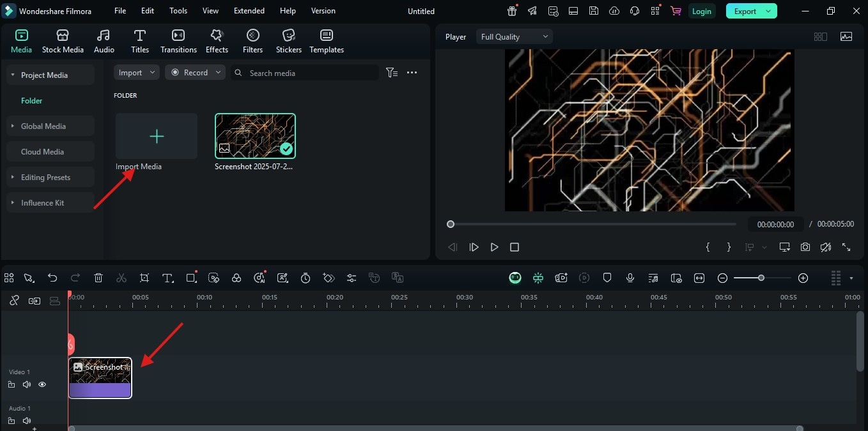Click the player progress slider handle

point(451,224)
